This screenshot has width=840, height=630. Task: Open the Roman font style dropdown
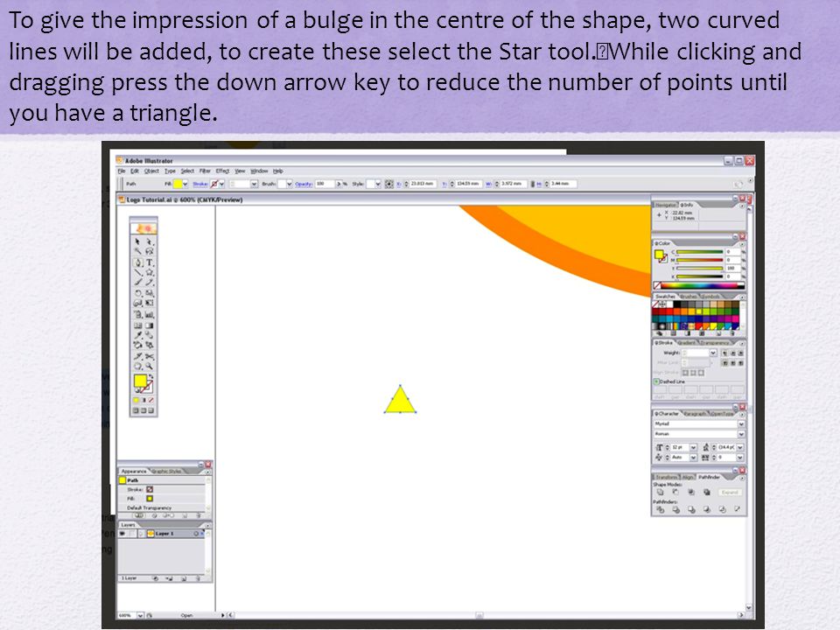point(741,434)
